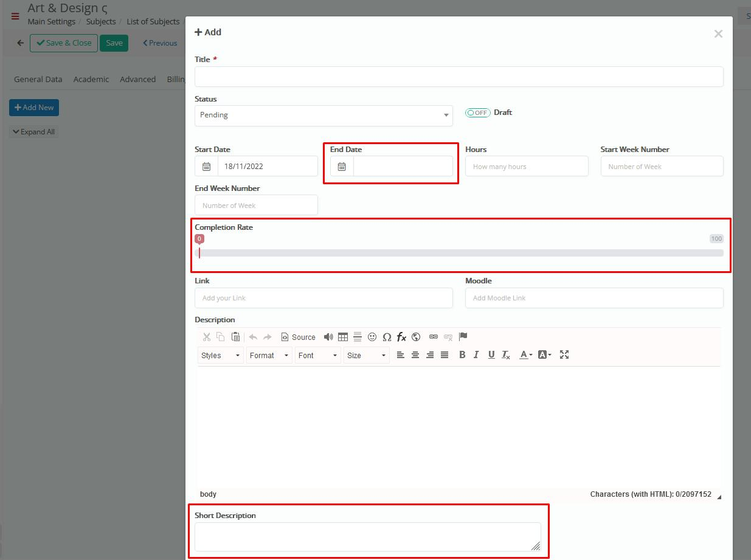Open the background color picker
751x560 pixels.
click(545, 355)
